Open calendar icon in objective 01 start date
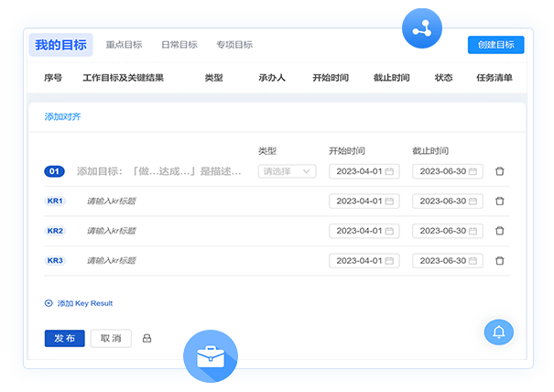Viewport: 554px width, 392px height. pos(389,171)
